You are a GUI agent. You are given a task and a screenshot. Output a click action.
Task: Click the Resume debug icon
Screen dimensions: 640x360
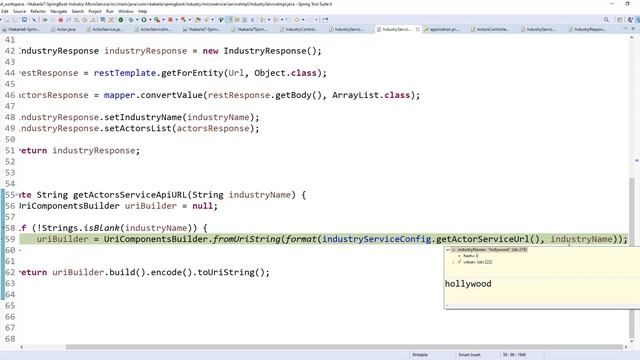44,20
